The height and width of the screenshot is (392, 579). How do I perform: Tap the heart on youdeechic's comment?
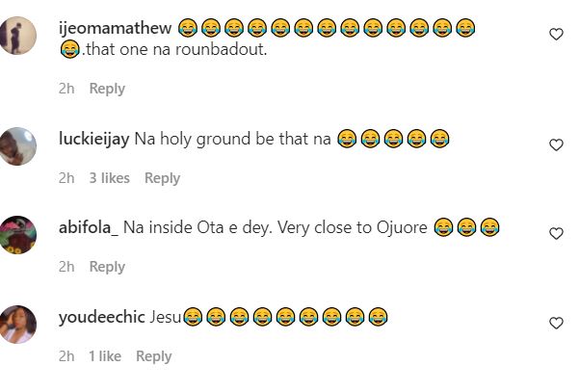556,324
